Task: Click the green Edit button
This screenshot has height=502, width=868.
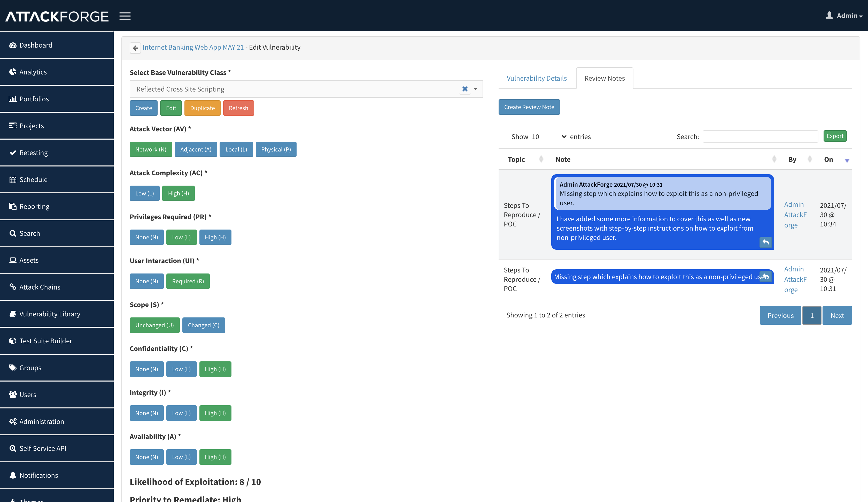Action: 171,108
